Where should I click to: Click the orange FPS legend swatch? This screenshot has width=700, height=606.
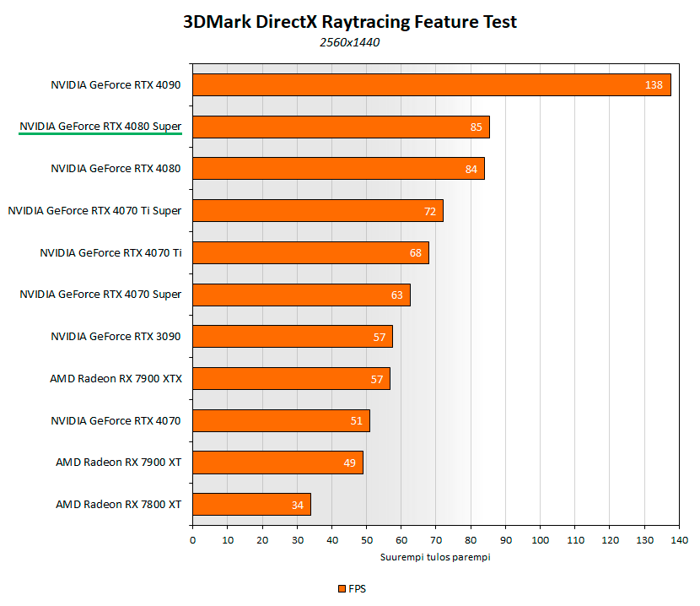(x=342, y=588)
